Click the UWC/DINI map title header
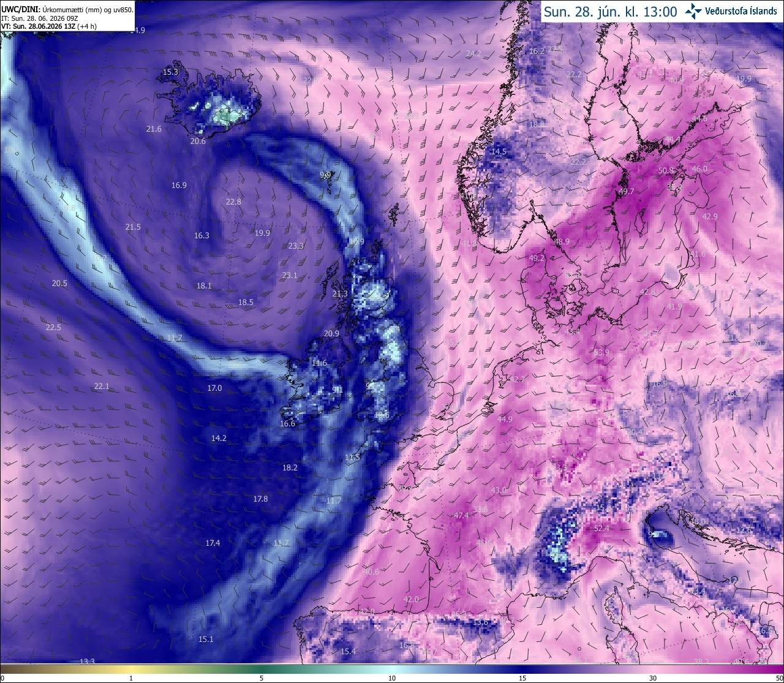The width and height of the screenshot is (784, 683). tap(67, 10)
